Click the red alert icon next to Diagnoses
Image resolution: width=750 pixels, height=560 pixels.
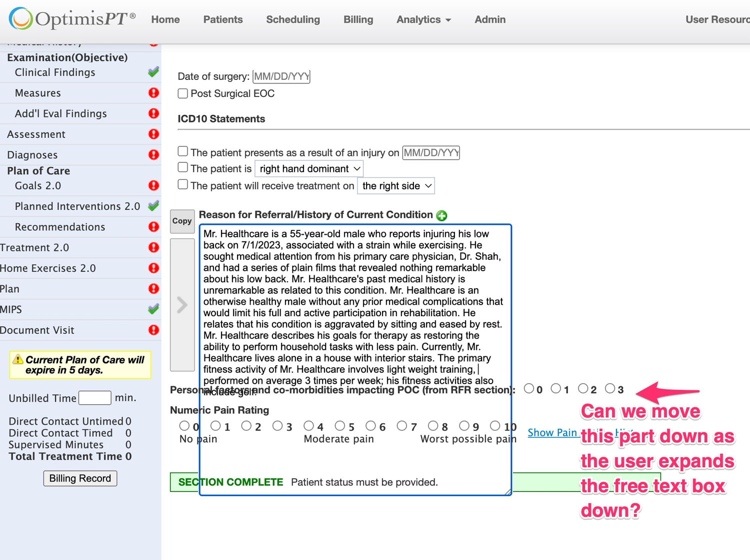(x=153, y=155)
